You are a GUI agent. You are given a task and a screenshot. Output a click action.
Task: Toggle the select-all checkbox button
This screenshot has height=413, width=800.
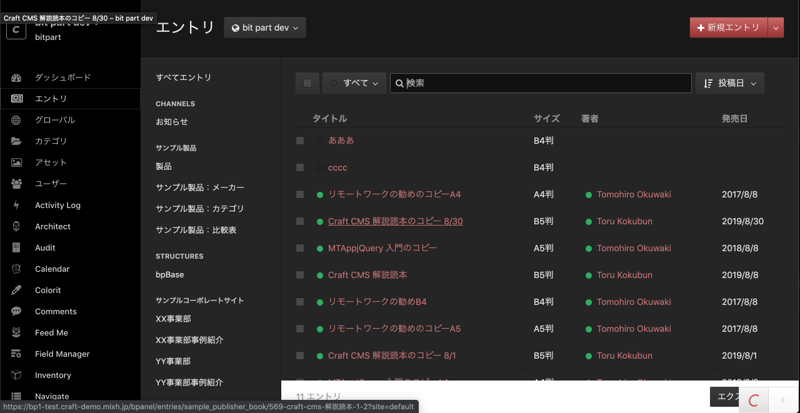coord(307,83)
